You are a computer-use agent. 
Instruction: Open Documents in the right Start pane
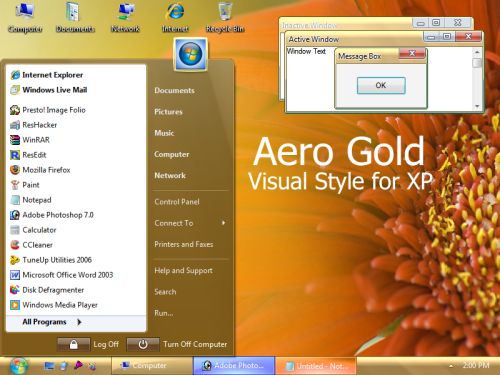(x=174, y=90)
